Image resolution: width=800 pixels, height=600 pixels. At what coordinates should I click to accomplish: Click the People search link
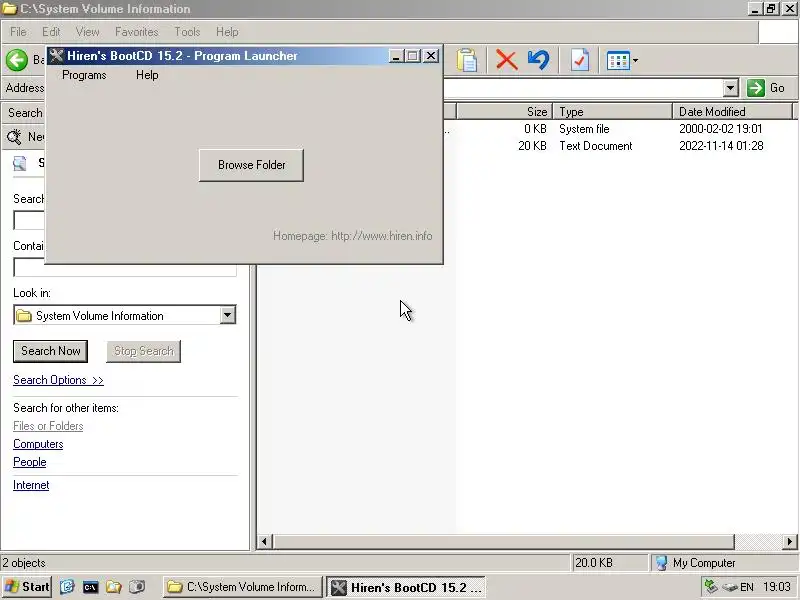30,462
